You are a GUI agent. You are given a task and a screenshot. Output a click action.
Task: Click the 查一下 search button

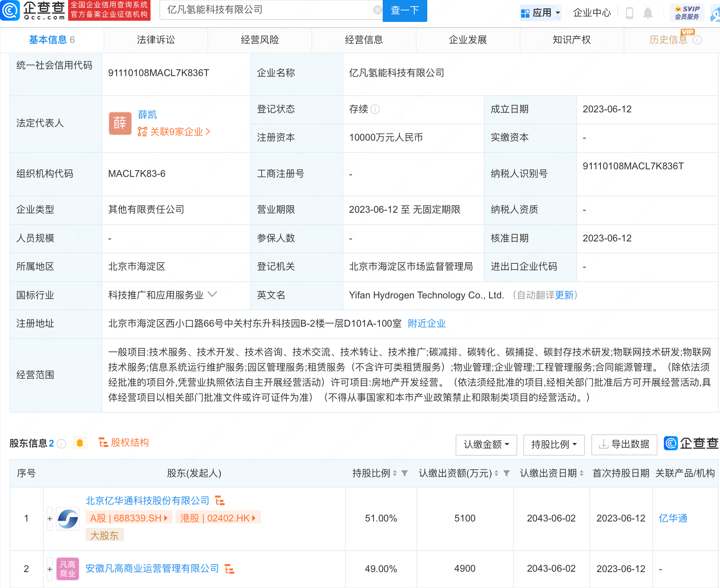405,10
